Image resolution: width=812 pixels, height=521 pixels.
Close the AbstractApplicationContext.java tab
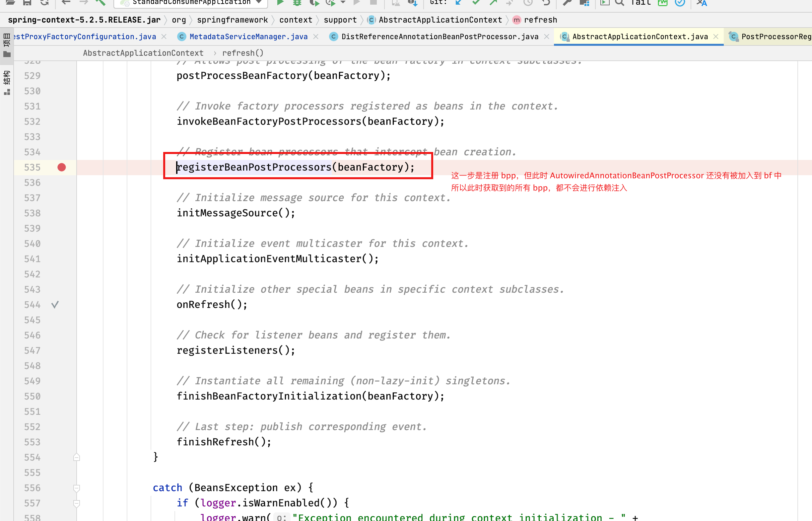click(x=716, y=37)
